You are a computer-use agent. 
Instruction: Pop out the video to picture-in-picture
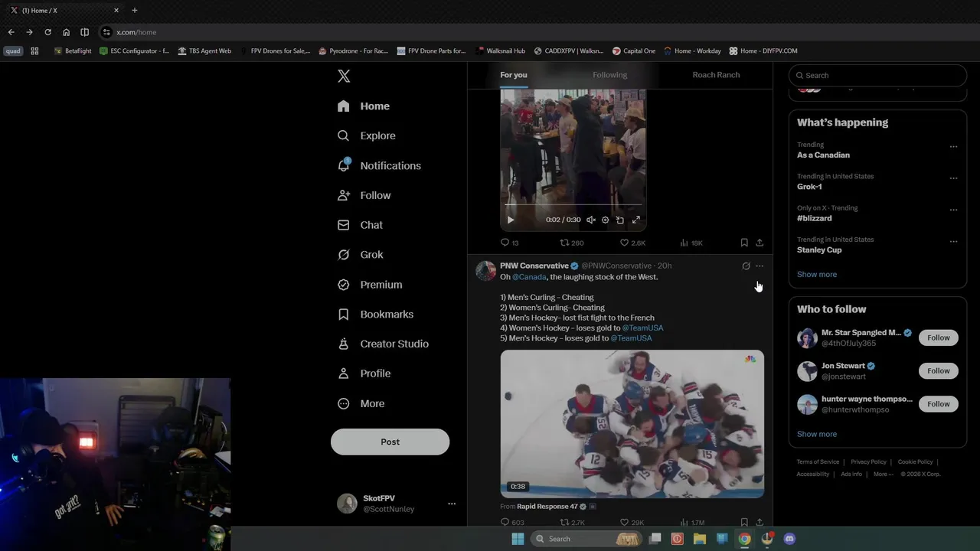pyautogui.click(x=620, y=220)
